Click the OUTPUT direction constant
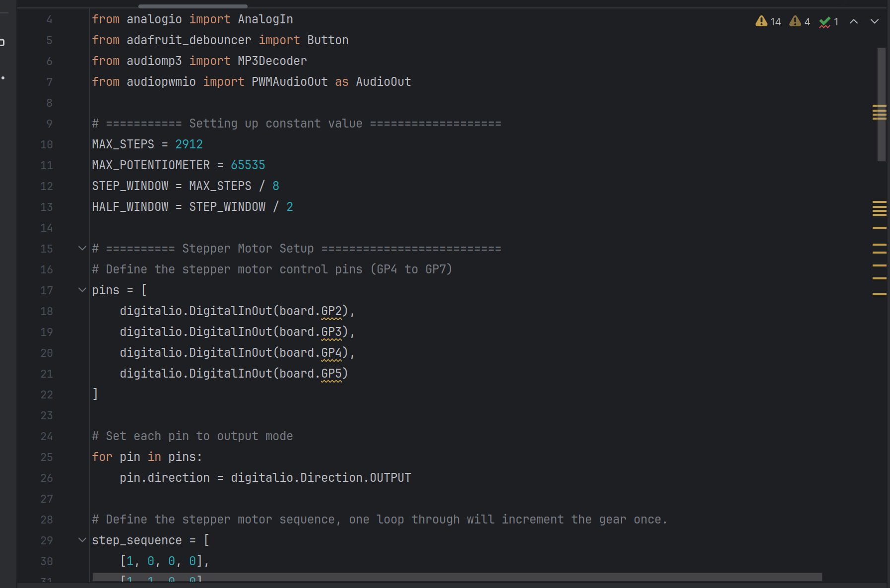The width and height of the screenshot is (890, 588). coord(390,478)
